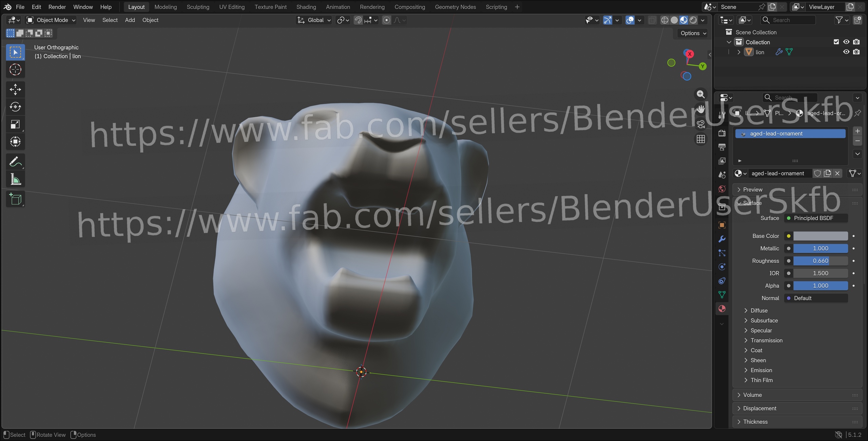
Task: Select the Select Box tool
Action: [15, 52]
